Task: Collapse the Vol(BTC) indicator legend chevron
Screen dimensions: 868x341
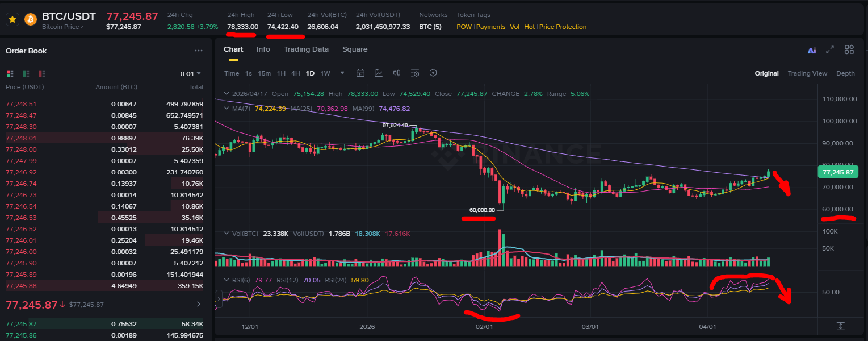Action: [227, 234]
